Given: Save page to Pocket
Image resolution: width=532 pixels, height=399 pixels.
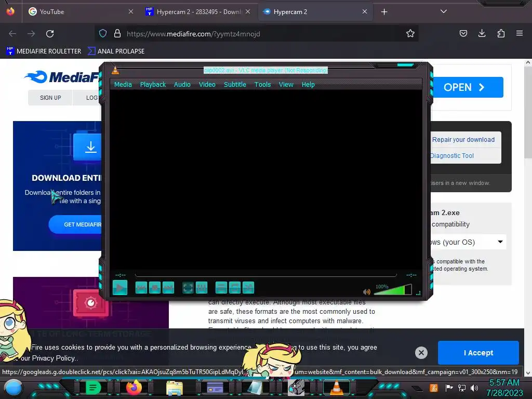Looking at the screenshot, I should [x=463, y=33].
